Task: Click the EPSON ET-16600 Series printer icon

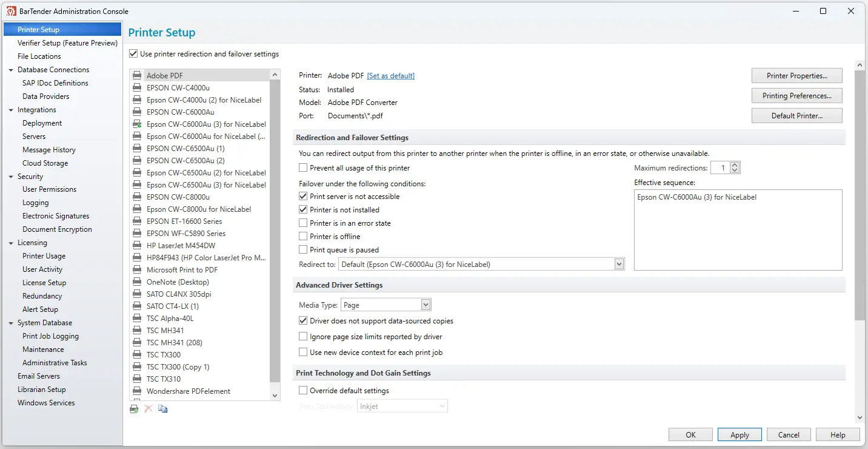Action: 137,221
